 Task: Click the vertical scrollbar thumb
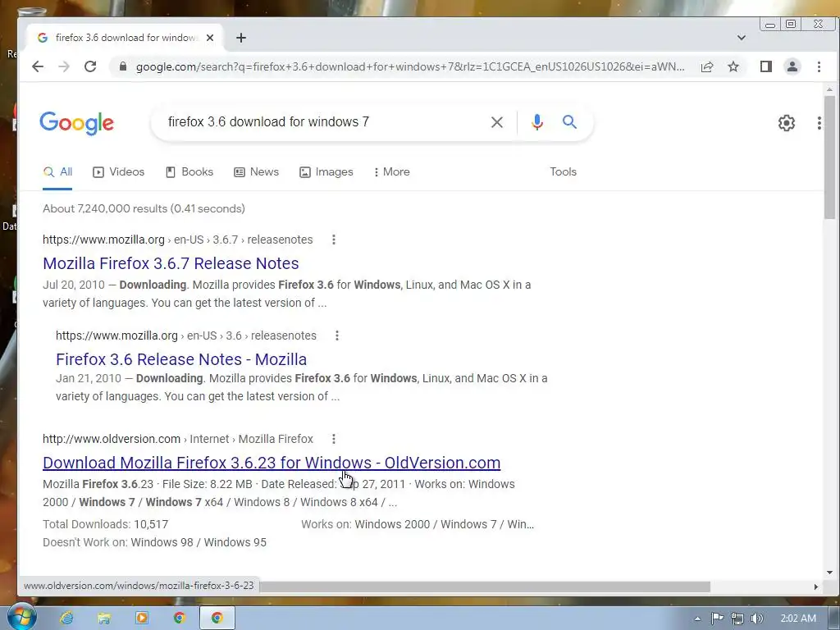[x=830, y=157]
